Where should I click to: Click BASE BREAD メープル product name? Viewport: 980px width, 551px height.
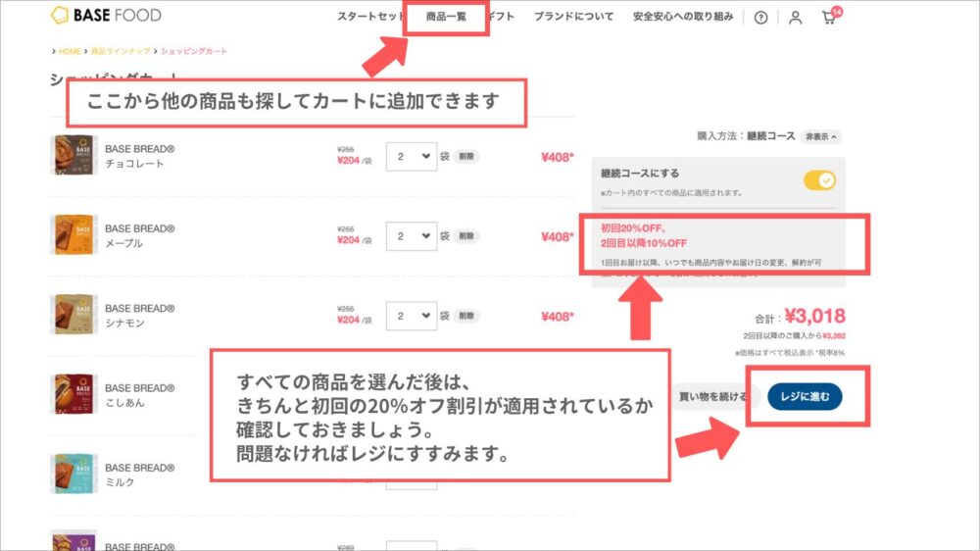139,235
